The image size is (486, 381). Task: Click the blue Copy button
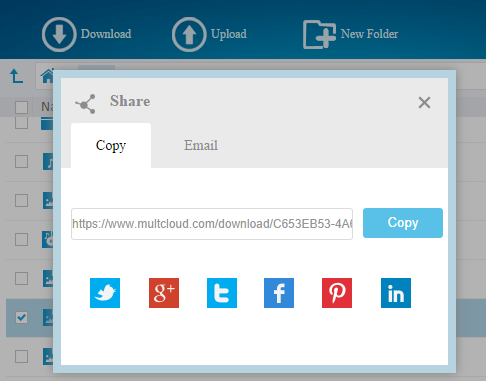(403, 223)
